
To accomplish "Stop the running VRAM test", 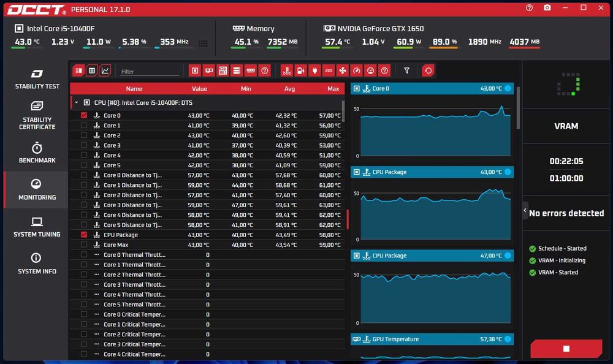I will 566,349.
